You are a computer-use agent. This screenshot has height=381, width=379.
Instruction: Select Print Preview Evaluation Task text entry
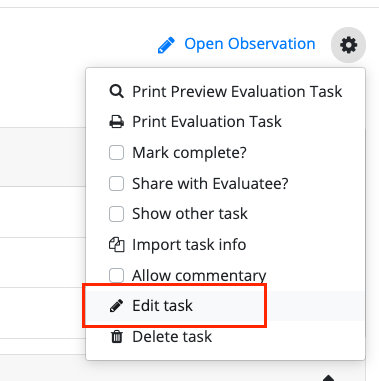pyautogui.click(x=237, y=91)
